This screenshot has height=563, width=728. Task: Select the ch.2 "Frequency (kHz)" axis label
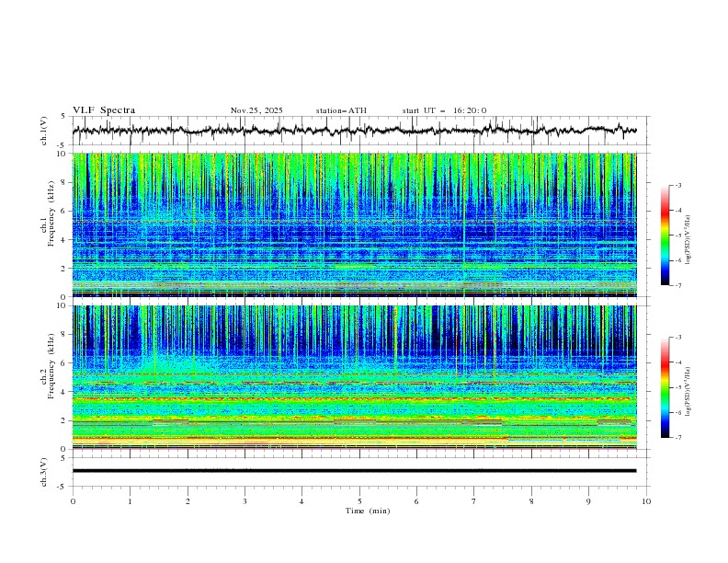pos(51,365)
